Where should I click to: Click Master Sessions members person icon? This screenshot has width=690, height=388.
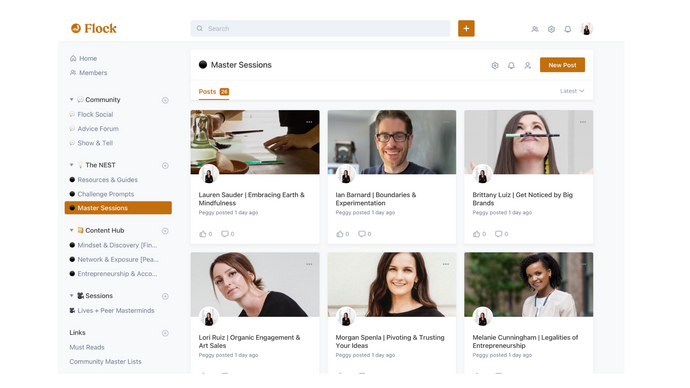(527, 66)
